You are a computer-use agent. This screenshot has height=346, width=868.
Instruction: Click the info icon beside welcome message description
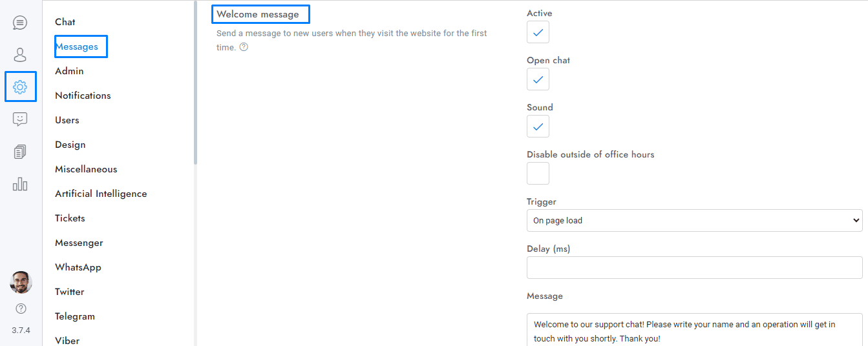(244, 47)
